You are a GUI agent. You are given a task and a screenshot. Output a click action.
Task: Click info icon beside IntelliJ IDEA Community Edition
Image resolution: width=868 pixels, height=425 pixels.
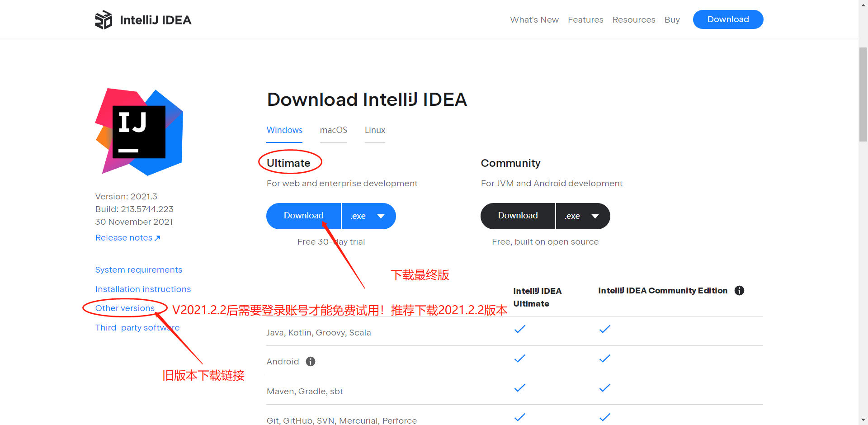(740, 290)
